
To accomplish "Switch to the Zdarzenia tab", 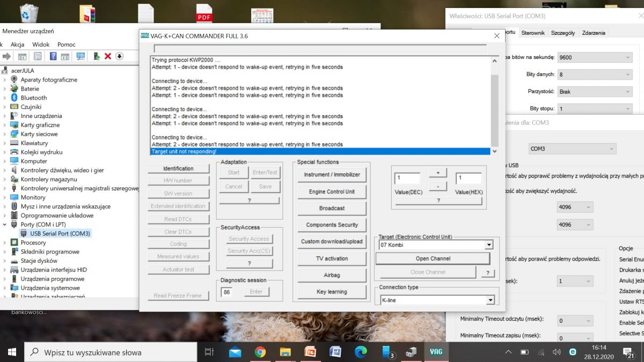I will (x=594, y=33).
